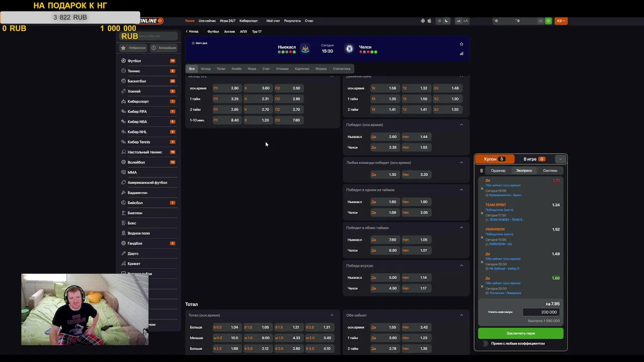This screenshot has height=362, width=644.
Task: Toggle Прием с любым коэффициентом switch
Action: click(486, 343)
